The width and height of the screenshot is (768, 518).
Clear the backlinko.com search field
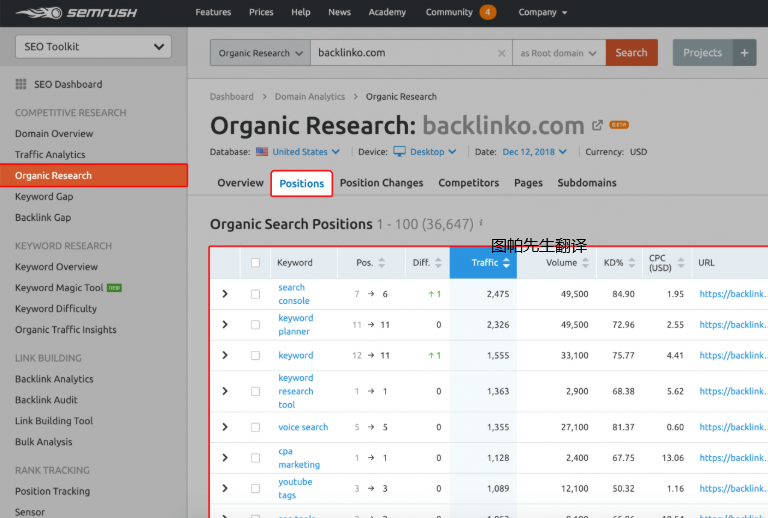(502, 53)
